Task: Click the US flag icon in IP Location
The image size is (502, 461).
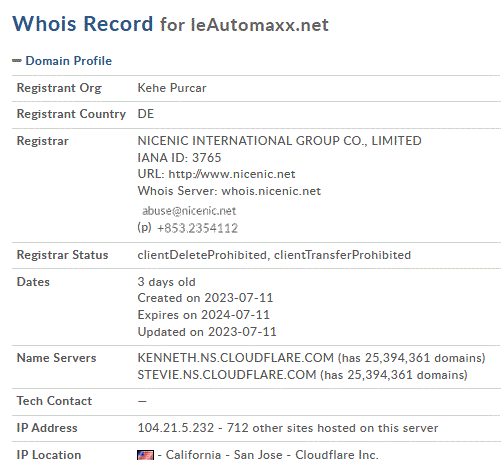Action: (145, 455)
